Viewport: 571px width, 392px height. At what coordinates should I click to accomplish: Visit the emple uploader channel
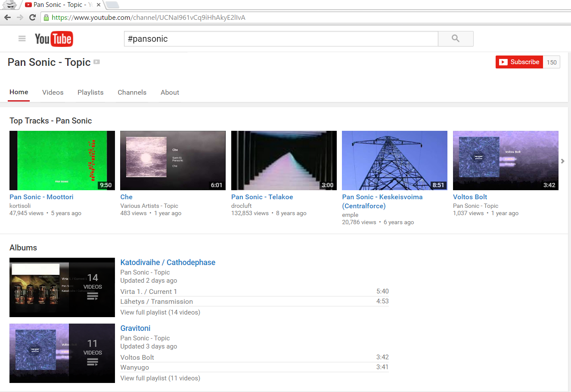(350, 215)
